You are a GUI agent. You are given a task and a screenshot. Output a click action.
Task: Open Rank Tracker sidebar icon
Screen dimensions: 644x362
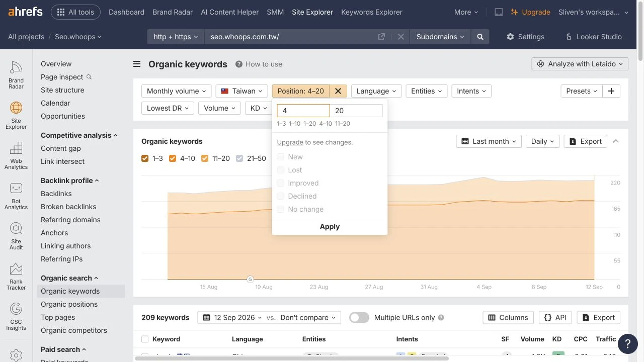click(16, 277)
